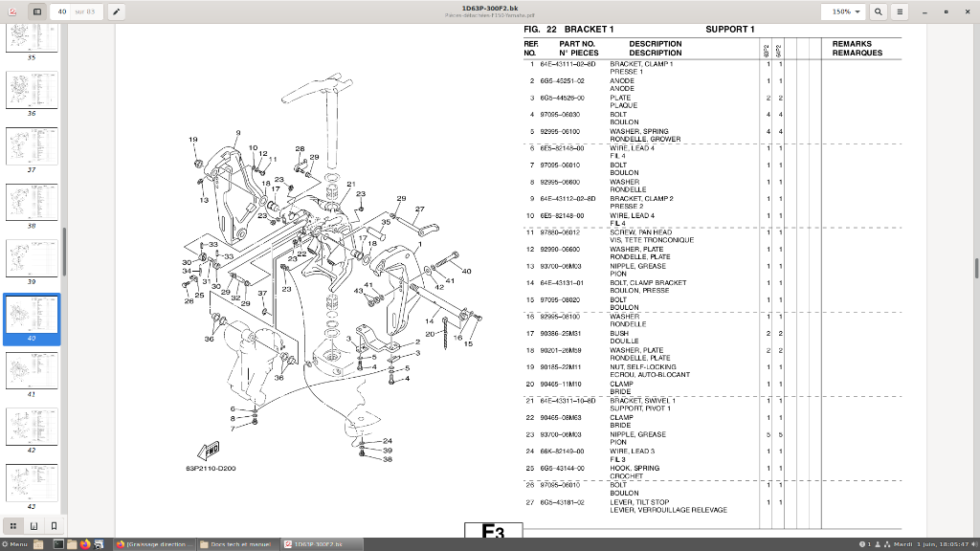Show bookmarks in the sidebar
Screen dimensions: 980x551
tap(54, 526)
